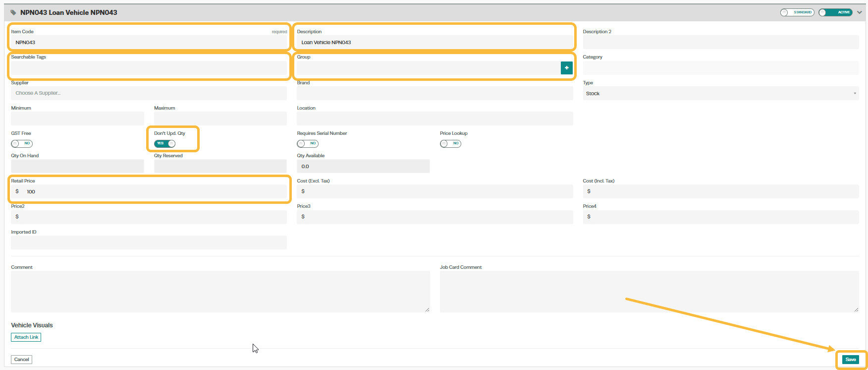
Task: Turn on the GST Free toggle
Action: pos(22,143)
